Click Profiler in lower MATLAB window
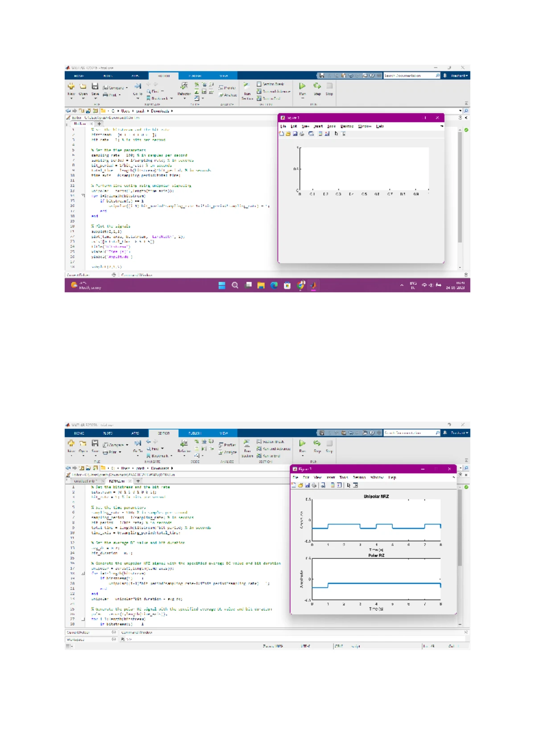 227,445
